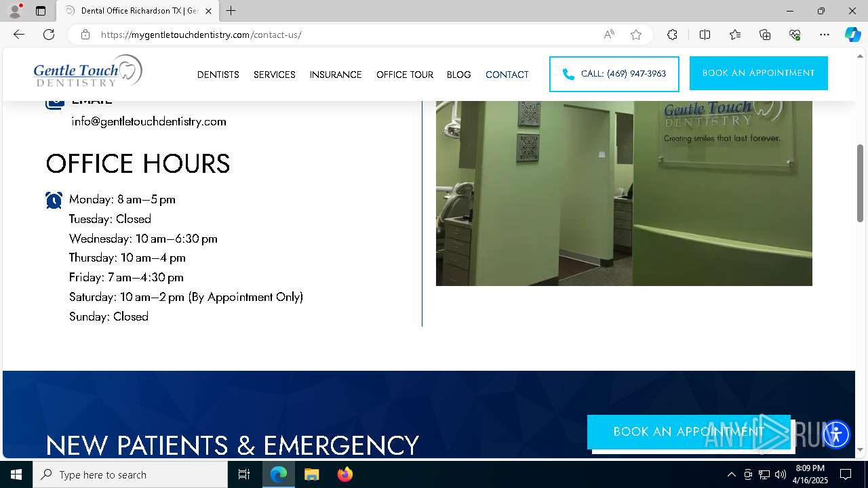Click the vertical scrollbar thumb
The image size is (868, 488).
[x=861, y=183]
